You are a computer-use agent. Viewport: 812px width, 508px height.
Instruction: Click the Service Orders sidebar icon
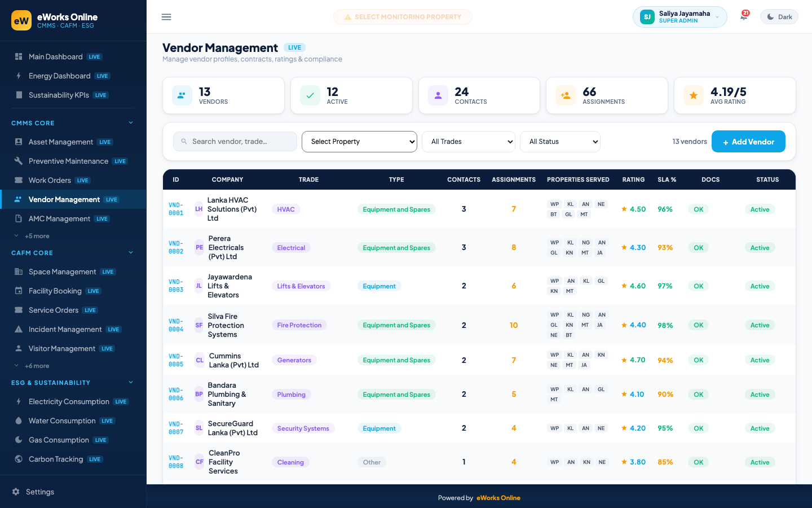(x=19, y=310)
